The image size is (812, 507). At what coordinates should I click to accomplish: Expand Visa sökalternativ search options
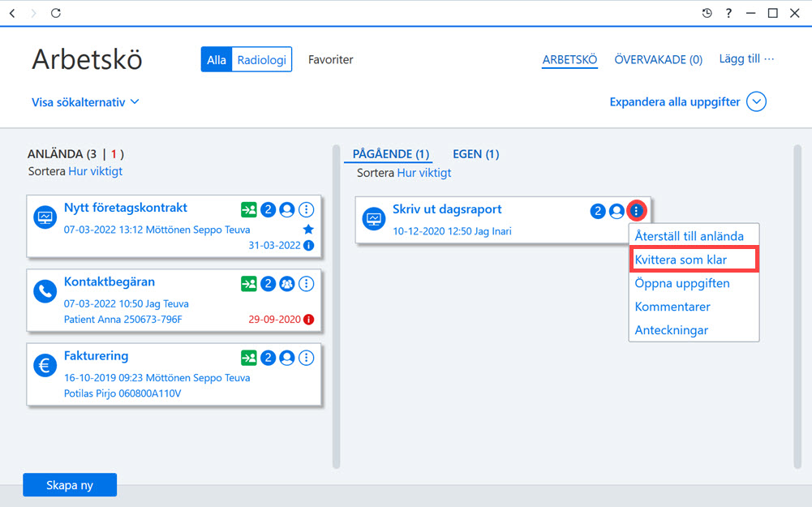point(85,102)
